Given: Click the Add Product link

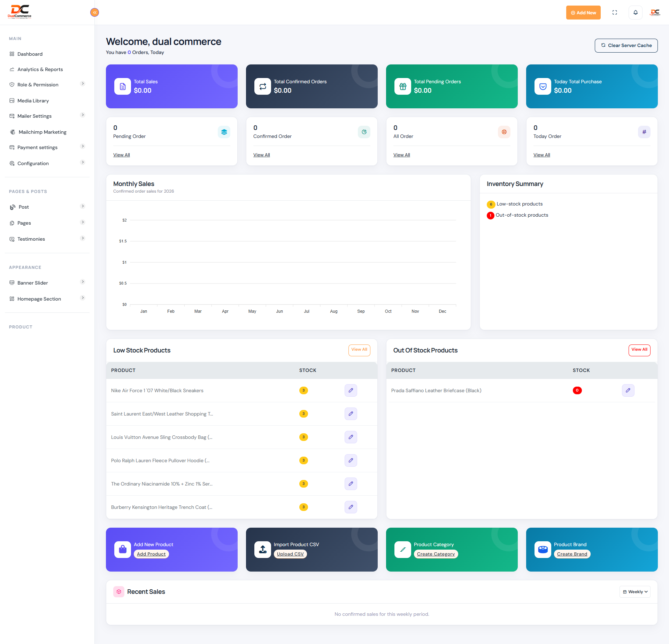Looking at the screenshot, I should coord(151,554).
